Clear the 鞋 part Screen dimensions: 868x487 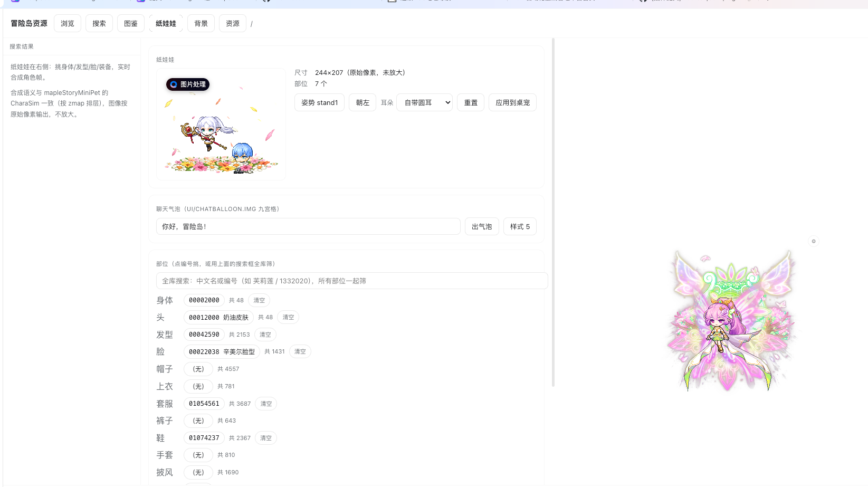click(x=266, y=438)
